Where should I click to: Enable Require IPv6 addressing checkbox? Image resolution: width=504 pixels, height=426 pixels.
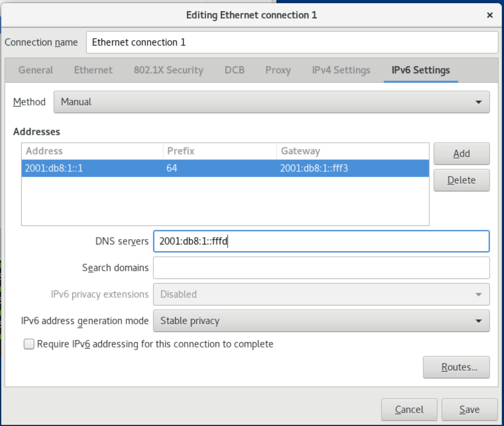29,344
